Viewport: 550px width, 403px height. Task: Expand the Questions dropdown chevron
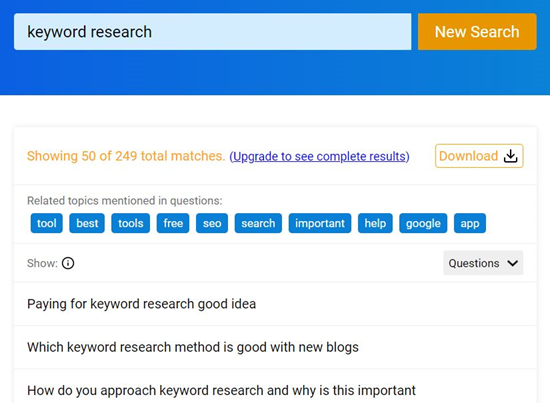click(512, 263)
